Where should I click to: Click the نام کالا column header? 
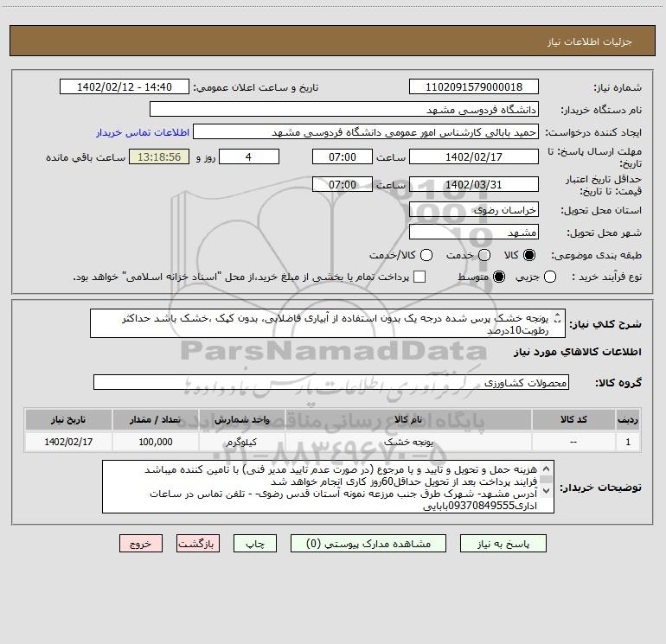tap(408, 419)
